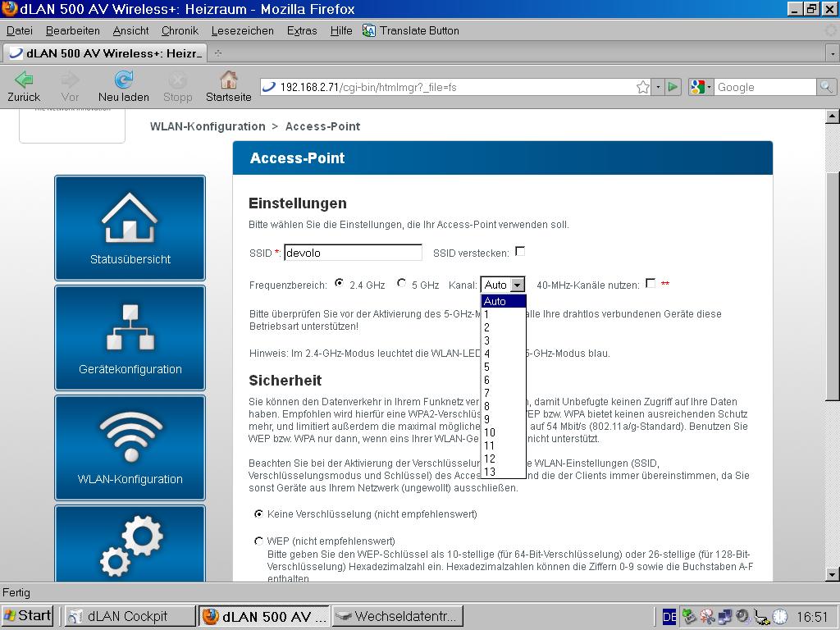Viewport: 840px width, 630px height.
Task: Click the search magnifier icon
Action: [x=825, y=87]
